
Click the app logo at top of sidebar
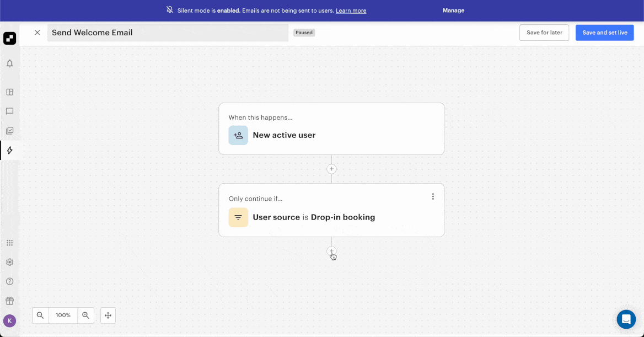tap(10, 38)
